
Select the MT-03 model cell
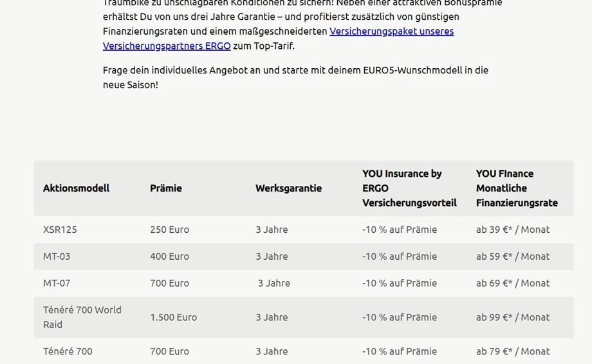[57, 257]
